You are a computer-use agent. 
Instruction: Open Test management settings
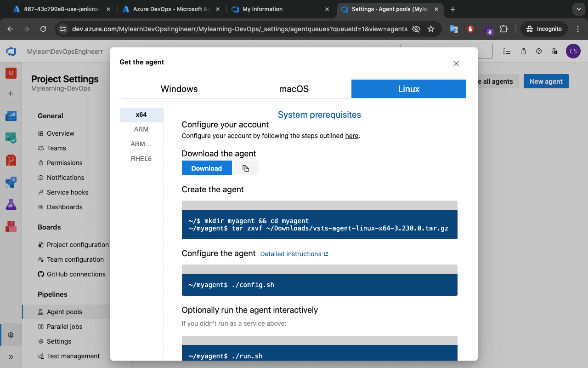[73, 356]
